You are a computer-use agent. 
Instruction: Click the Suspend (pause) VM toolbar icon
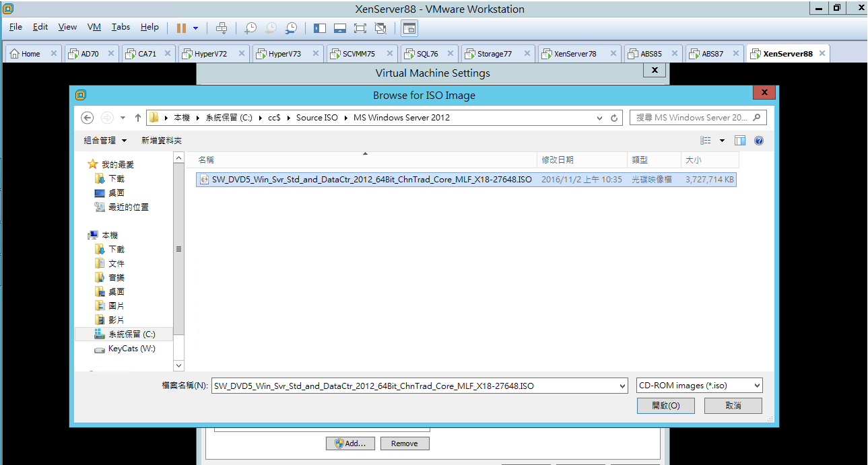pyautogui.click(x=181, y=28)
